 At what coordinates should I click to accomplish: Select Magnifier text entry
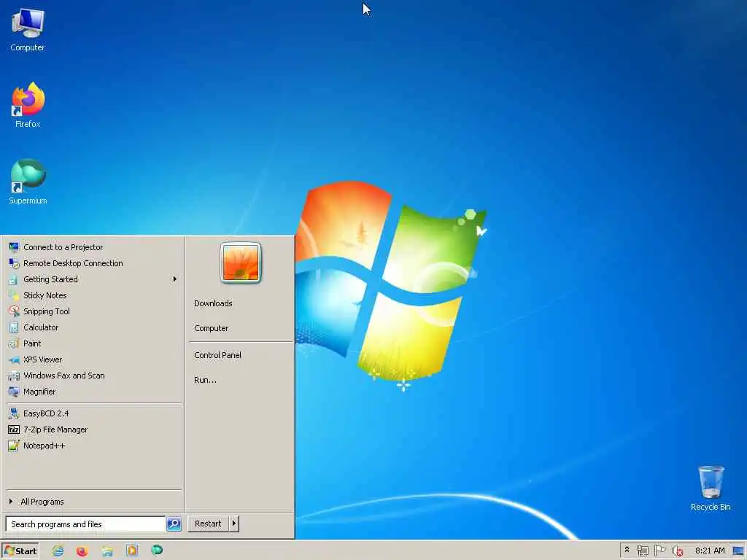click(x=39, y=392)
